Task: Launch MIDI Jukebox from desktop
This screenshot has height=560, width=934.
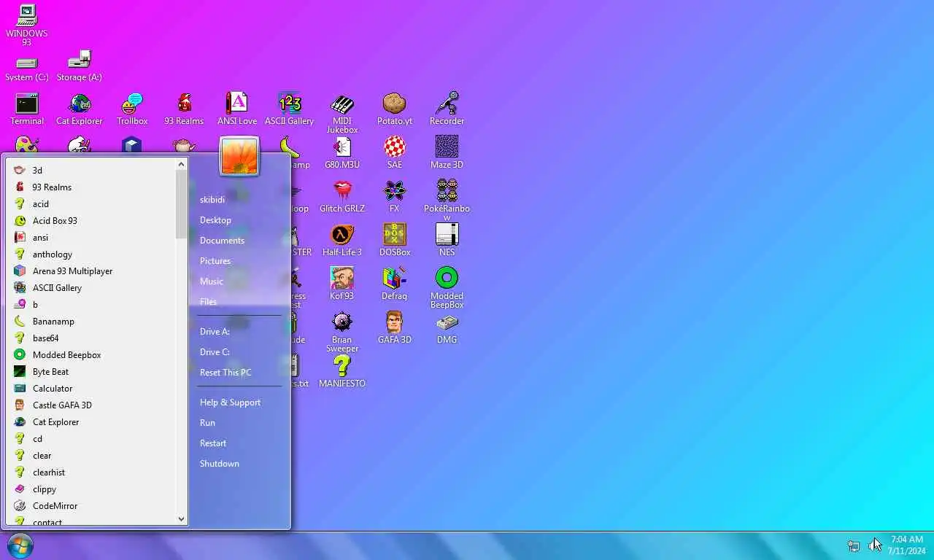Action: (x=342, y=113)
